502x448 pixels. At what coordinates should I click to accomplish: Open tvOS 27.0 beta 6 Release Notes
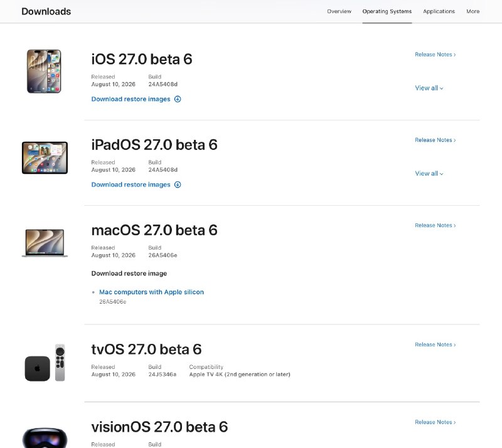click(435, 344)
